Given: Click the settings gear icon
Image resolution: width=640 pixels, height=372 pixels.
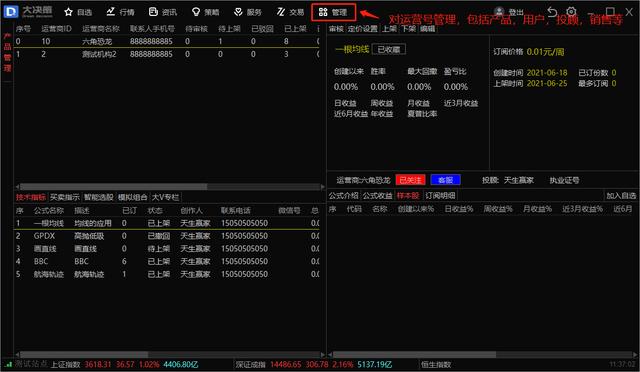Looking at the screenshot, I should [x=571, y=11].
